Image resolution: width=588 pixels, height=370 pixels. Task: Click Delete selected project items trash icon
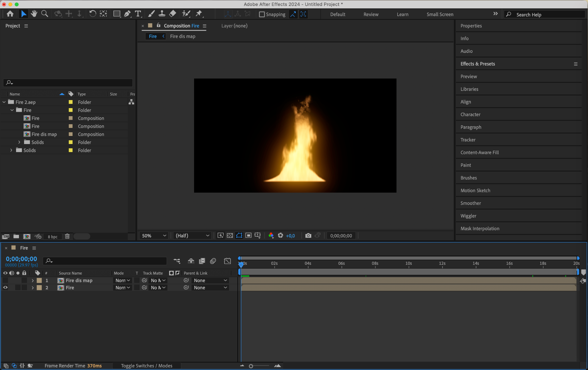(67, 236)
